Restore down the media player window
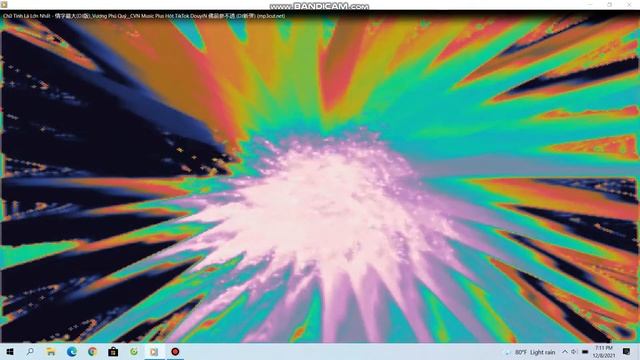The height and width of the screenshot is (360, 640). click(609, 4)
